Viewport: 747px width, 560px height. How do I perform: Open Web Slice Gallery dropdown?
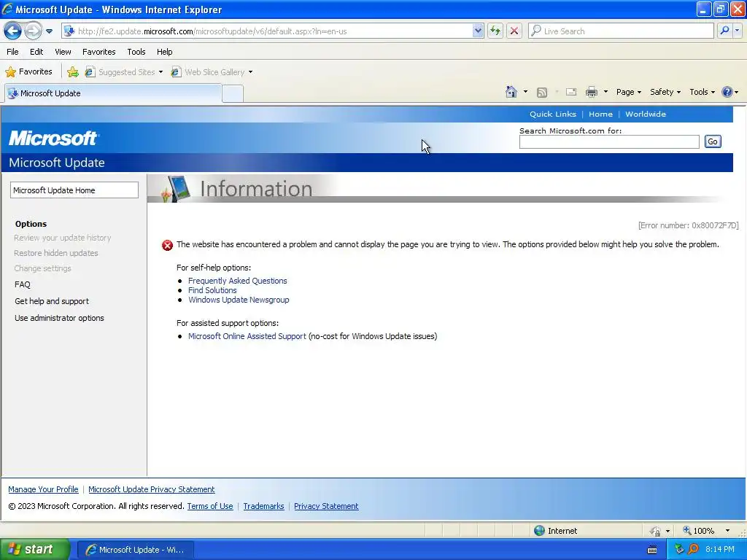pos(212,72)
